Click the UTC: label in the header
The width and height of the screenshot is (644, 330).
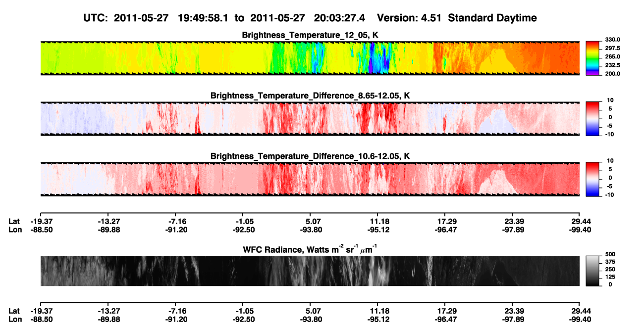tap(97, 18)
